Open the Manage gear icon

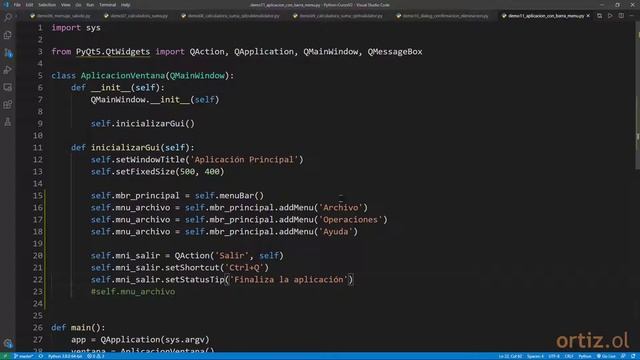[8, 343]
